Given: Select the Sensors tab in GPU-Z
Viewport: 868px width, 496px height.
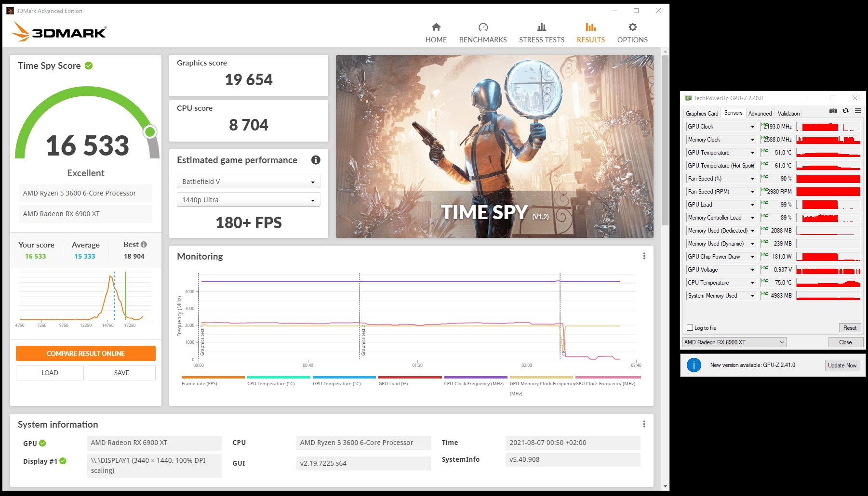Looking at the screenshot, I should pyautogui.click(x=733, y=113).
